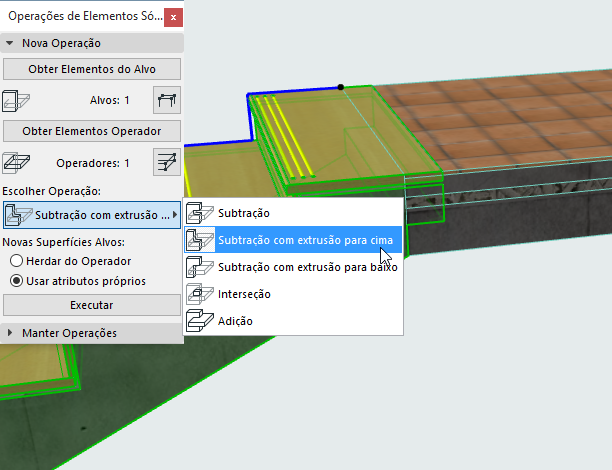Image resolution: width=612 pixels, height=470 pixels.
Task: Choose Subtração com extrusão para cima
Action: click(x=293, y=240)
